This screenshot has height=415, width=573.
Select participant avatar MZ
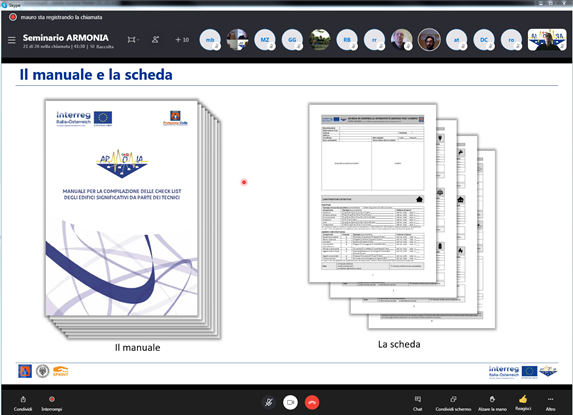265,39
